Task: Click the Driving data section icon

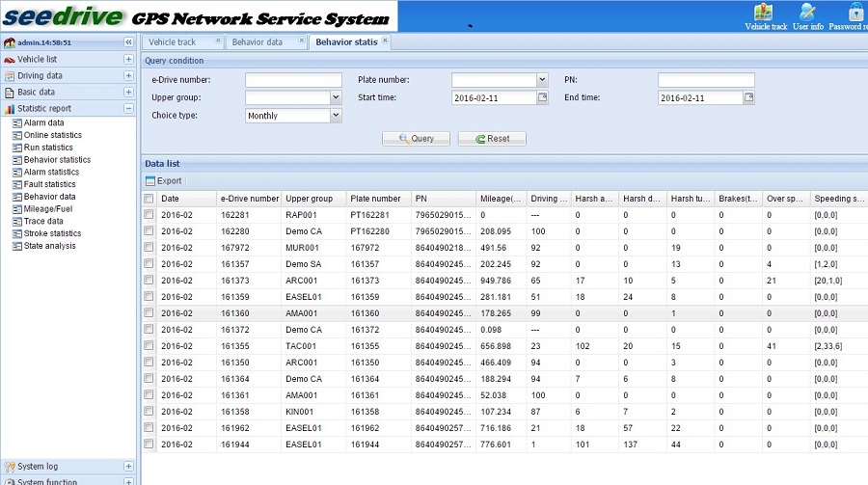Action: point(10,76)
